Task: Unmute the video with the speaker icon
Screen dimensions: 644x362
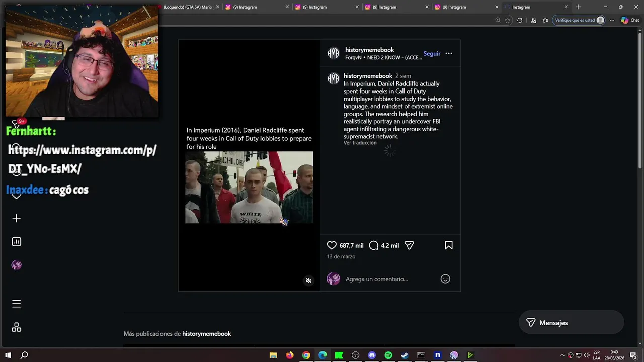Action: (309, 281)
